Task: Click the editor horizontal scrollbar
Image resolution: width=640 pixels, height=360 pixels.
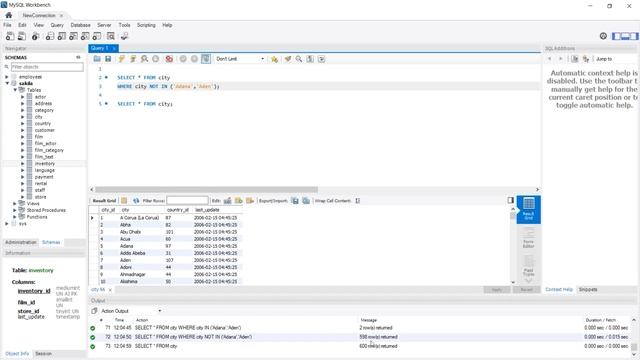Action: pyautogui.click(x=206, y=189)
